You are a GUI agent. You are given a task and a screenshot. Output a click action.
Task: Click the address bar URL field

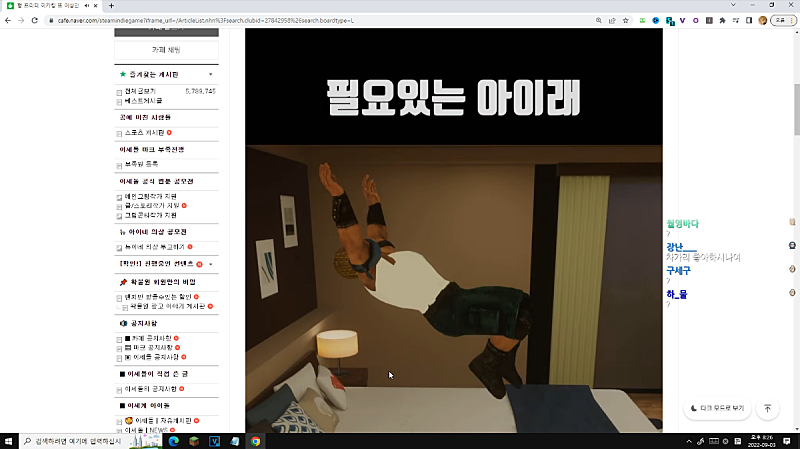pos(321,20)
